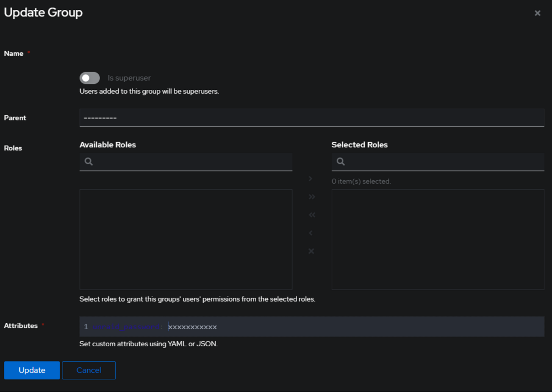Click the Attributes YAML code editor

(x=311, y=326)
